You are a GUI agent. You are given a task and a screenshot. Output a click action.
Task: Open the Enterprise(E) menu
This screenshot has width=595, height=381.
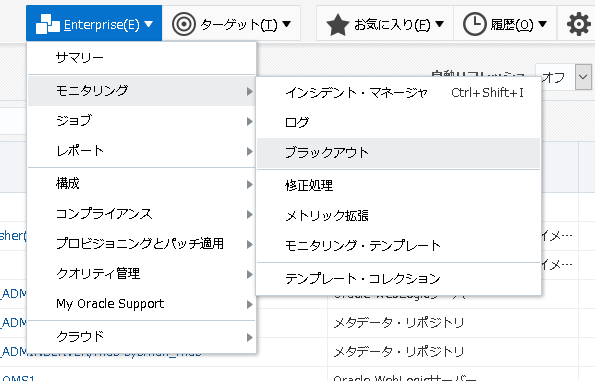click(94, 24)
